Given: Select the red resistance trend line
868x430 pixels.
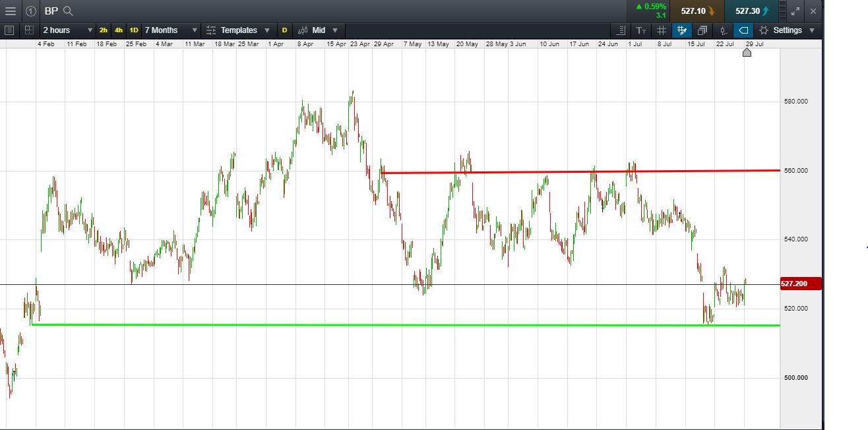Looking at the screenshot, I should pos(580,172).
